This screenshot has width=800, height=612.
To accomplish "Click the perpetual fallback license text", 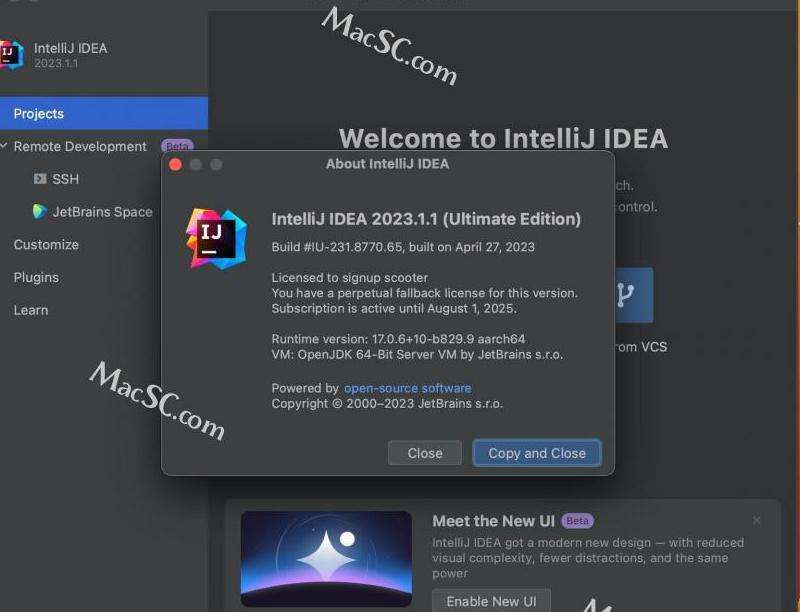I will [424, 293].
